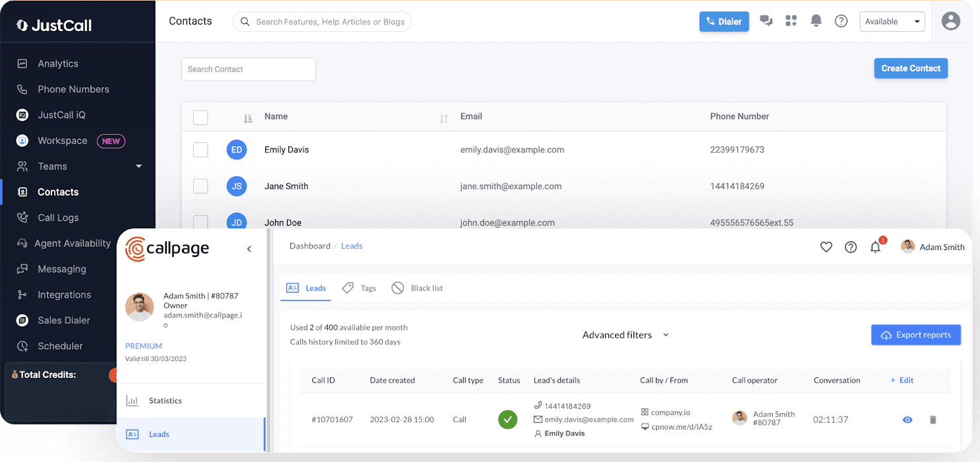Viewport: 980px width, 462px height.
Task: Check the checkbox next to Emily Davis
Action: 200,150
